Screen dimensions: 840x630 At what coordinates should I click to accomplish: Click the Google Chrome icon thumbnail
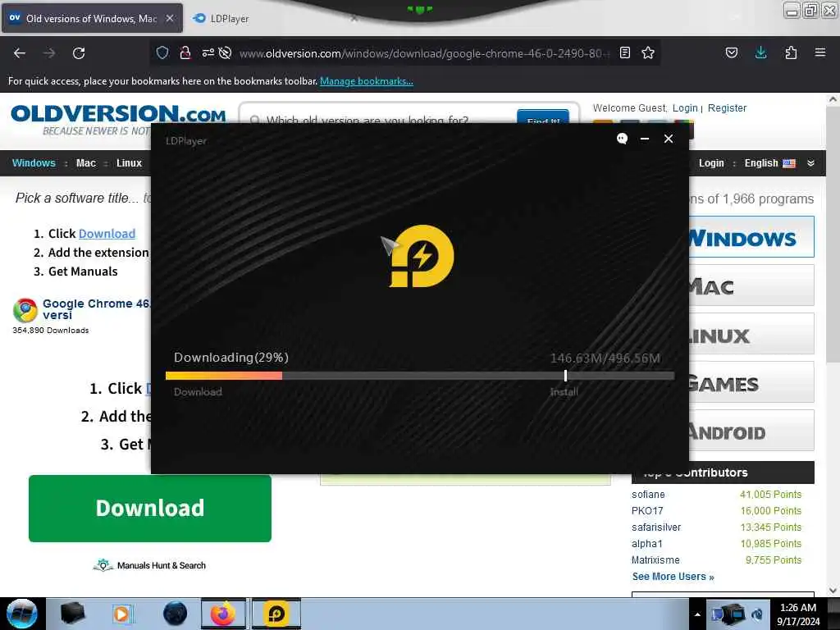[x=25, y=310]
